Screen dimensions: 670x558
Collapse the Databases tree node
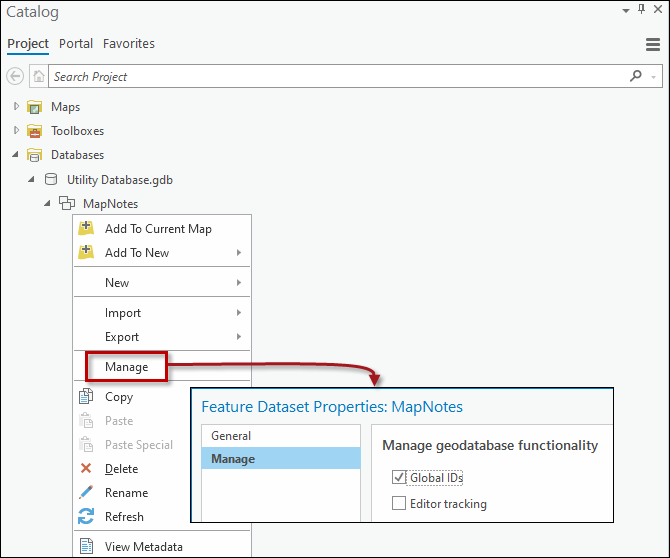coord(15,154)
